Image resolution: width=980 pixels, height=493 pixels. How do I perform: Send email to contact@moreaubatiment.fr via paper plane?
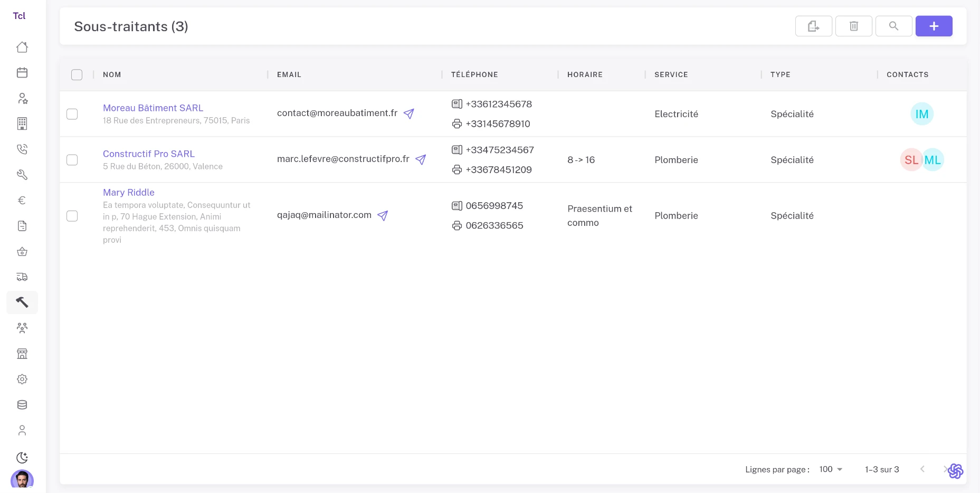[408, 113]
